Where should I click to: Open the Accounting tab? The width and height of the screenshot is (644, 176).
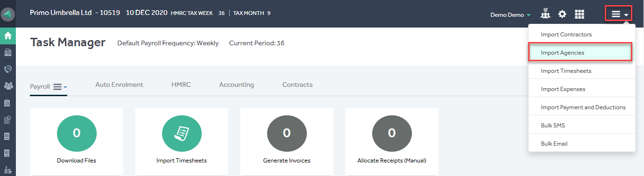(x=236, y=84)
